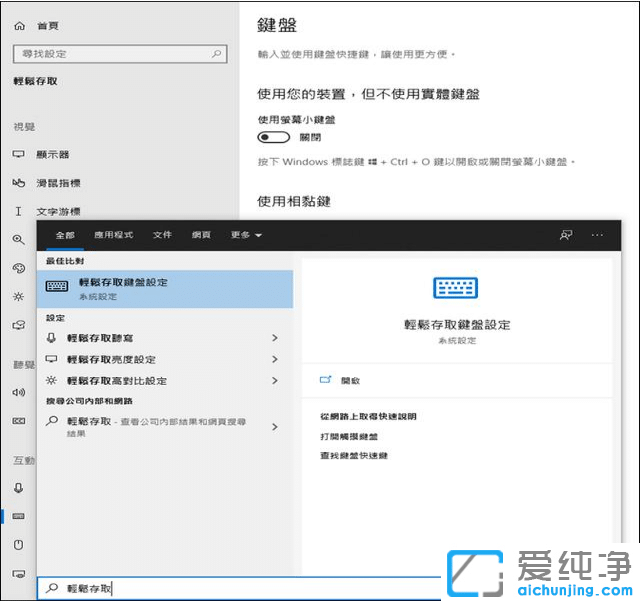
Task: Switch to the 文件 search tab
Action: pos(162,235)
